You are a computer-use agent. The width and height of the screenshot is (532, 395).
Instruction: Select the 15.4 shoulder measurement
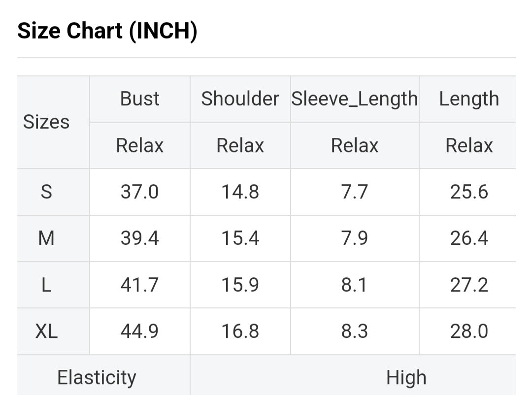(240, 238)
